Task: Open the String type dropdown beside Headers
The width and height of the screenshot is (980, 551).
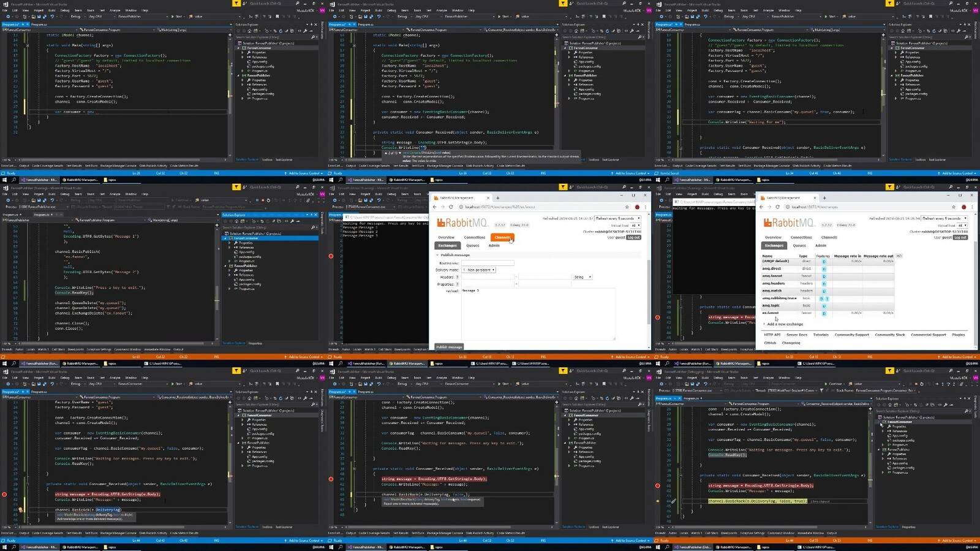Action: tap(582, 277)
